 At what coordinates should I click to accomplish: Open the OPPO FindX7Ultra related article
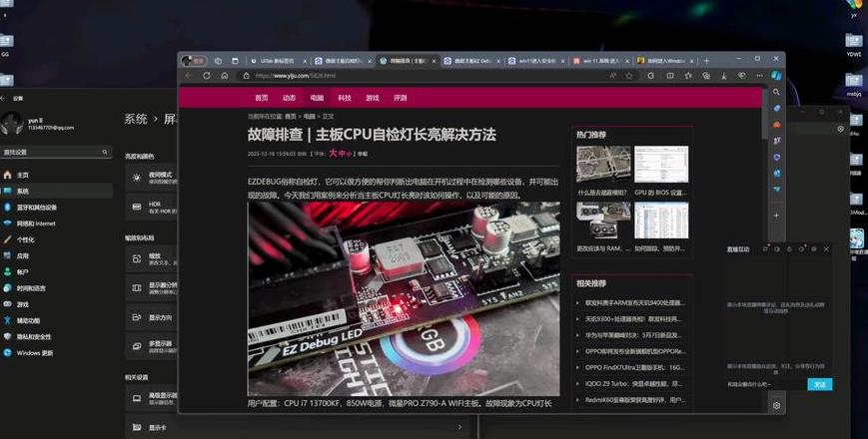635,367
